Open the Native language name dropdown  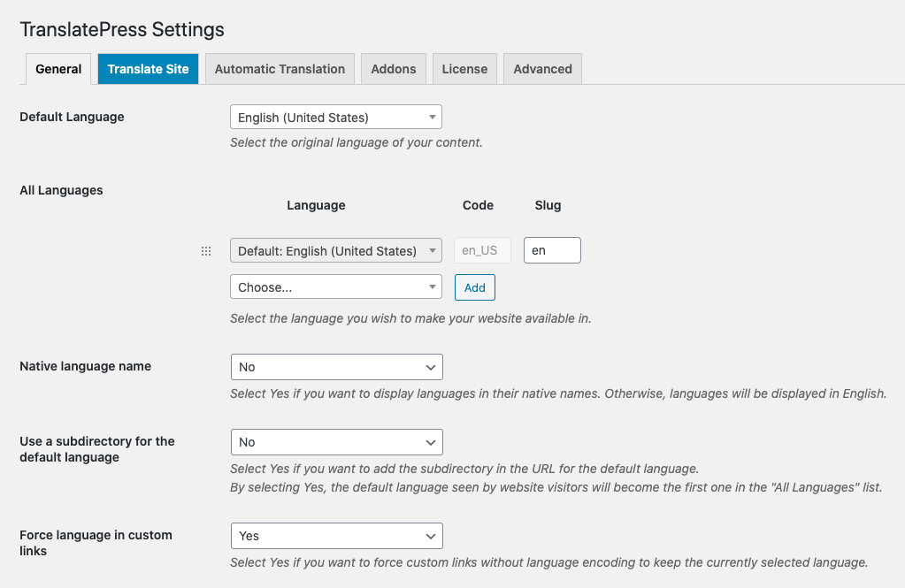click(x=336, y=367)
